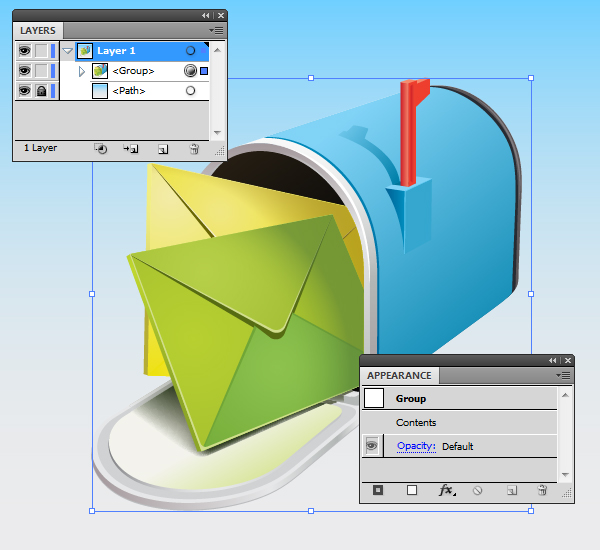Collapse Layer 1 disclosure triangle

tap(68, 51)
